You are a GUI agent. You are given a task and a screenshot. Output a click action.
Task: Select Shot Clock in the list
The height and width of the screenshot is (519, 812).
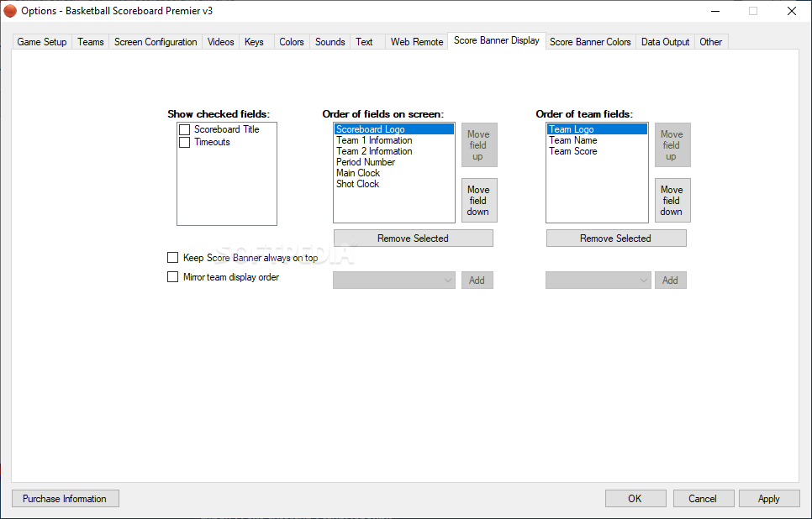(x=394, y=184)
